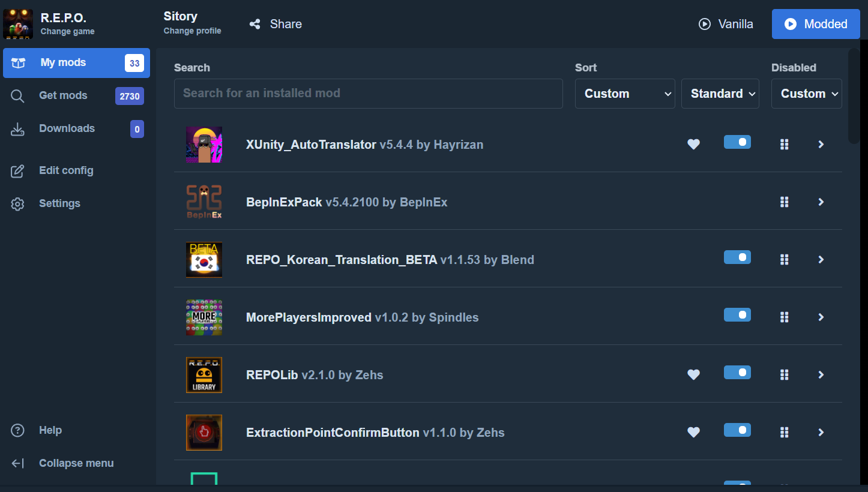Click the Settings gear icon

(18, 204)
